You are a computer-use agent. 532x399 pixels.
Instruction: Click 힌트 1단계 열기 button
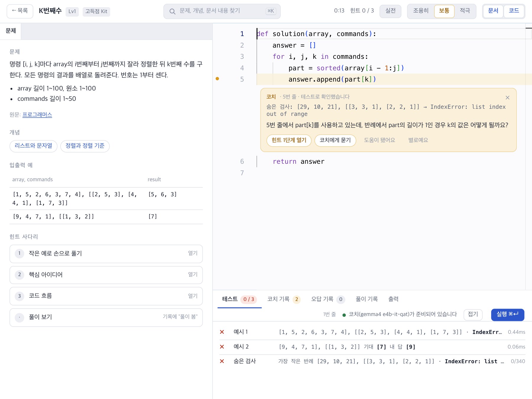(x=289, y=140)
